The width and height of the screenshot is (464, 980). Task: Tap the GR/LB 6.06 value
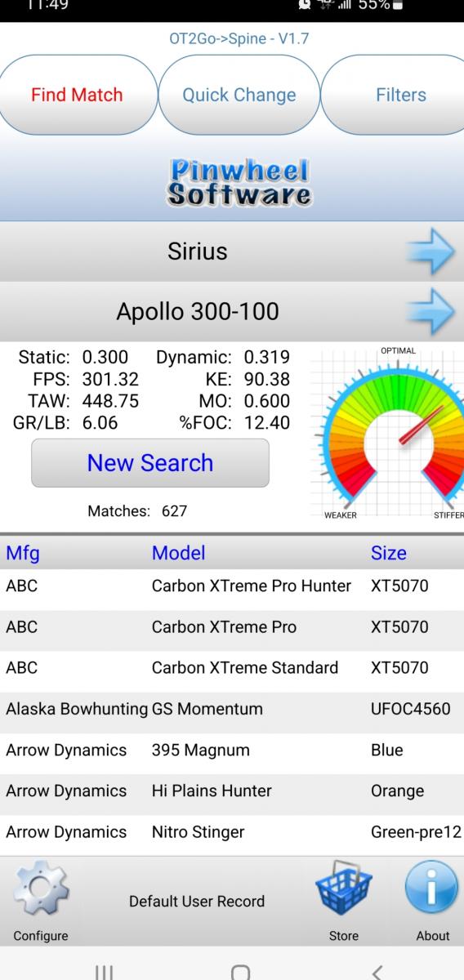pyautogui.click(x=100, y=422)
